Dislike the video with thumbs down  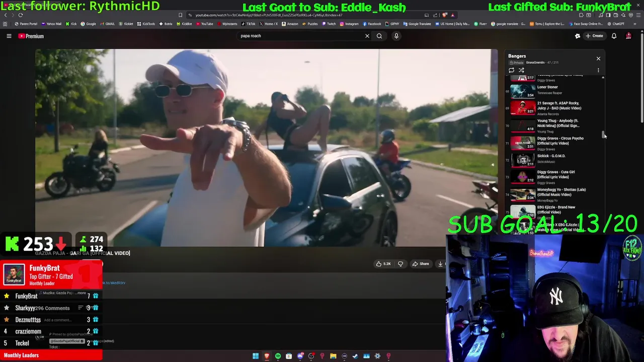click(400, 264)
